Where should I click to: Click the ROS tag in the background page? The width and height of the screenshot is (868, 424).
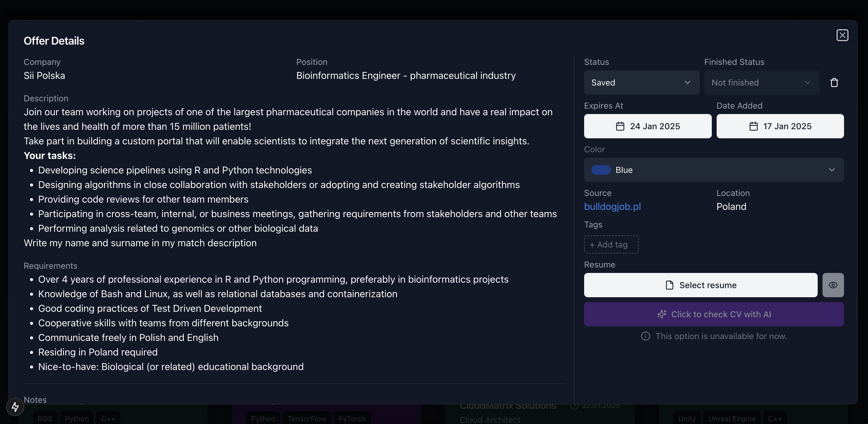[x=45, y=419]
